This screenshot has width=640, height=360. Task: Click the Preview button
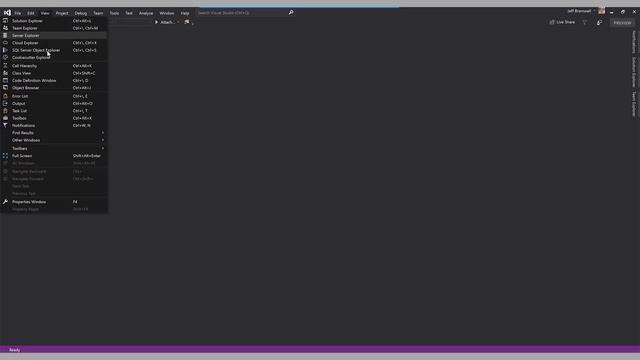click(x=622, y=23)
